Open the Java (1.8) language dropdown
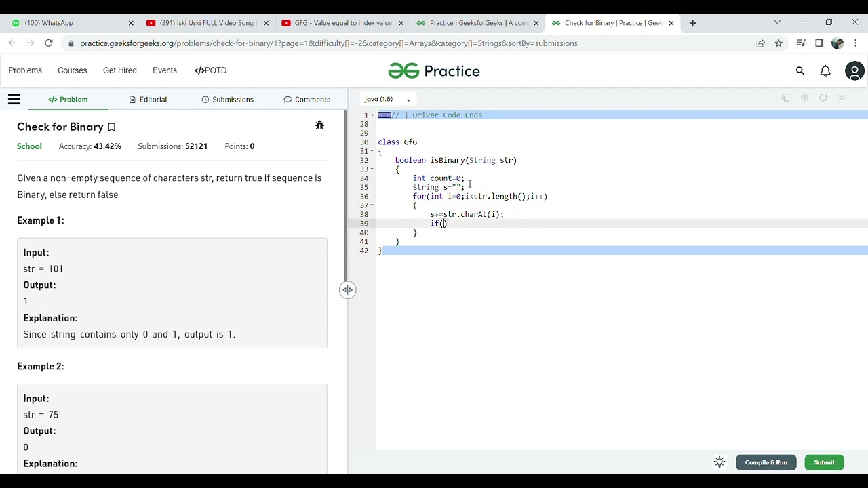This screenshot has height=488, width=868. [387, 99]
